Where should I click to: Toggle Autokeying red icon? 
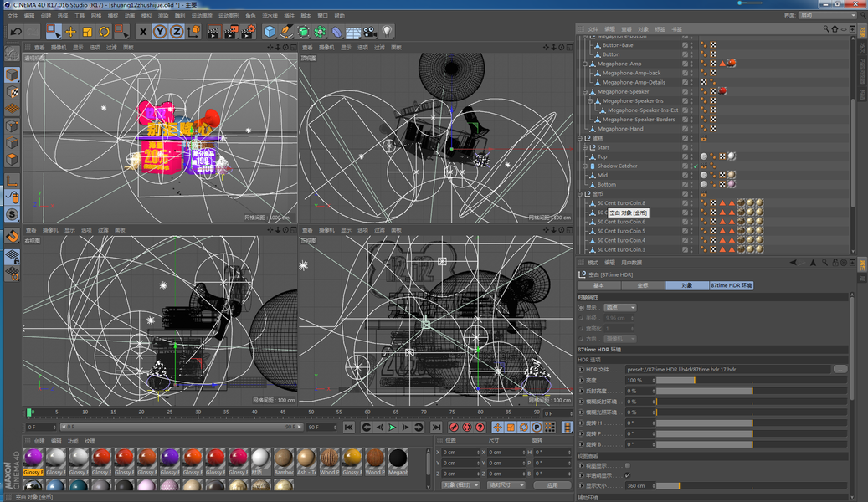pos(467,428)
